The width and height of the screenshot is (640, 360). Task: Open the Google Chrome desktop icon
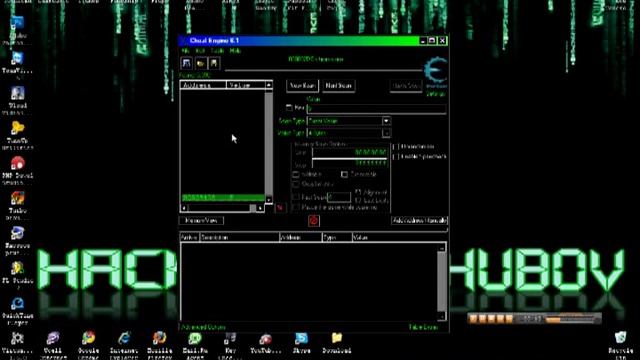click(88, 339)
